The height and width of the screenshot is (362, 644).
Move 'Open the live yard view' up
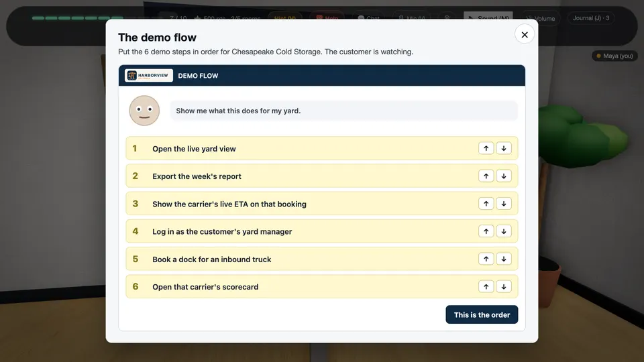click(x=486, y=148)
